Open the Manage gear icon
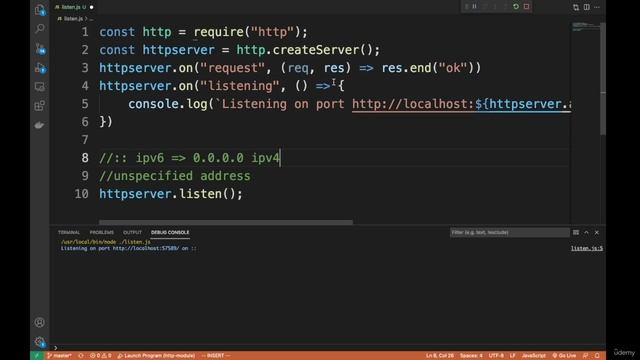This screenshot has width=640, height=360. 40,342
